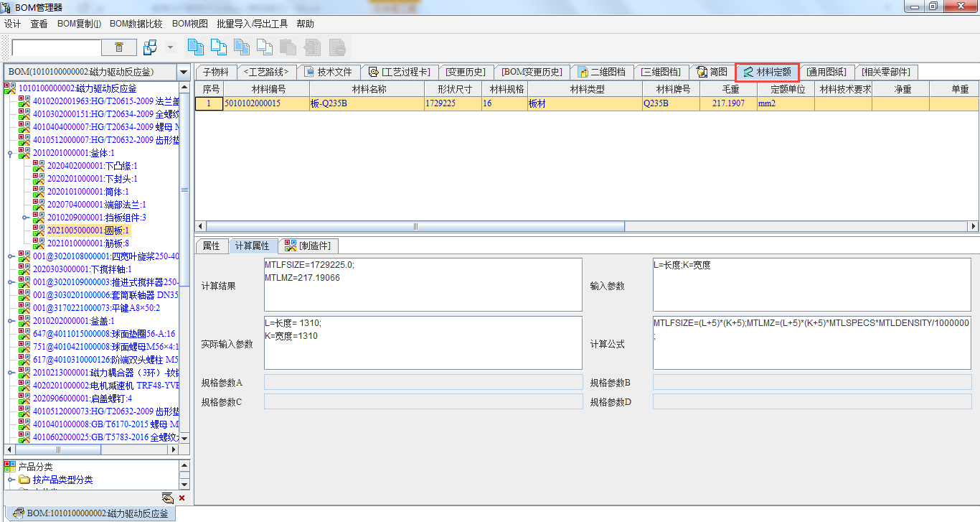The image size is (980, 522).
Task: Click the root node icon of 1010100000002:磁力驱动反应釜
Action: pos(10,88)
